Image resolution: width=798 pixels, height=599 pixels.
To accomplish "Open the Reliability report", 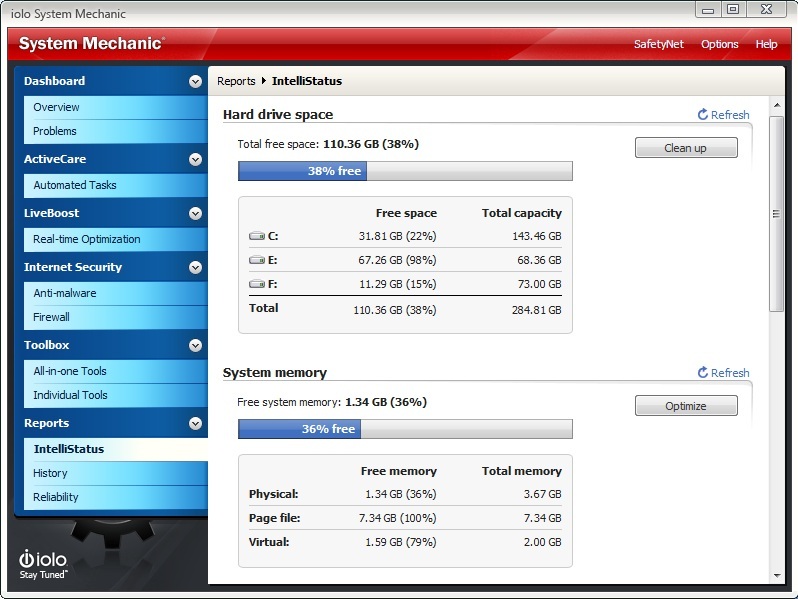I will (116, 497).
